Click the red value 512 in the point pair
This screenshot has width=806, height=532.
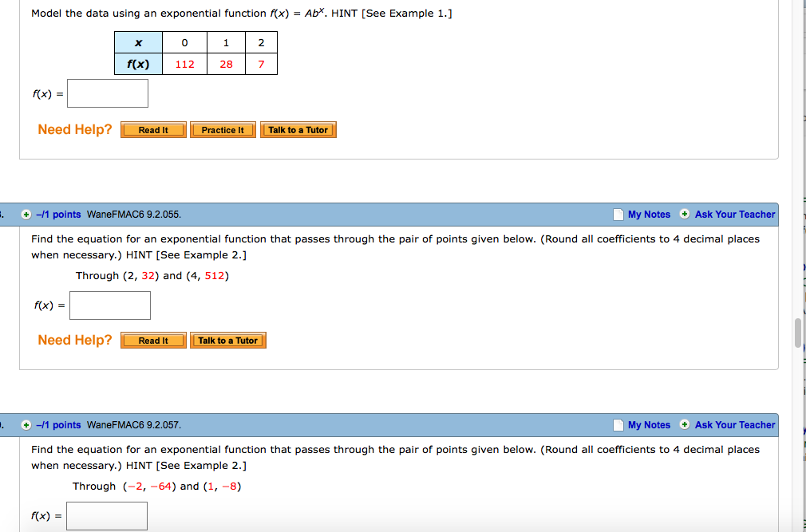[x=215, y=276]
